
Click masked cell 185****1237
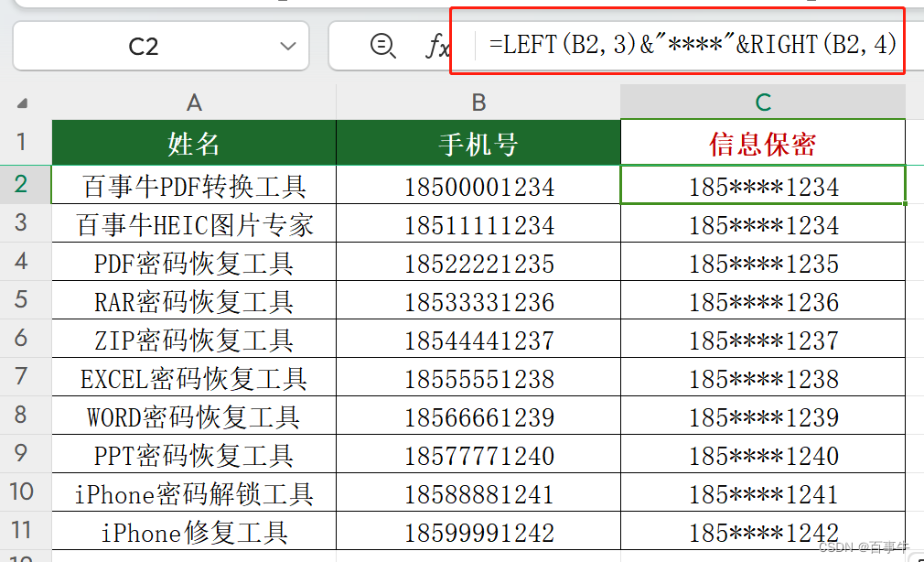click(x=763, y=339)
